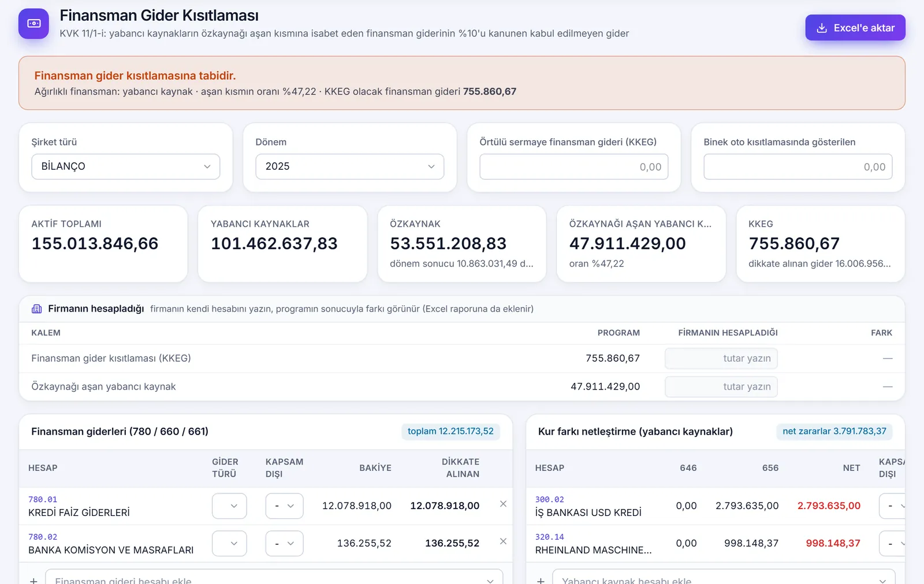The width and height of the screenshot is (924, 584).
Task: Remove the KREDİ FAİZ GİDERLERİ row with the X
Action: coord(503,504)
